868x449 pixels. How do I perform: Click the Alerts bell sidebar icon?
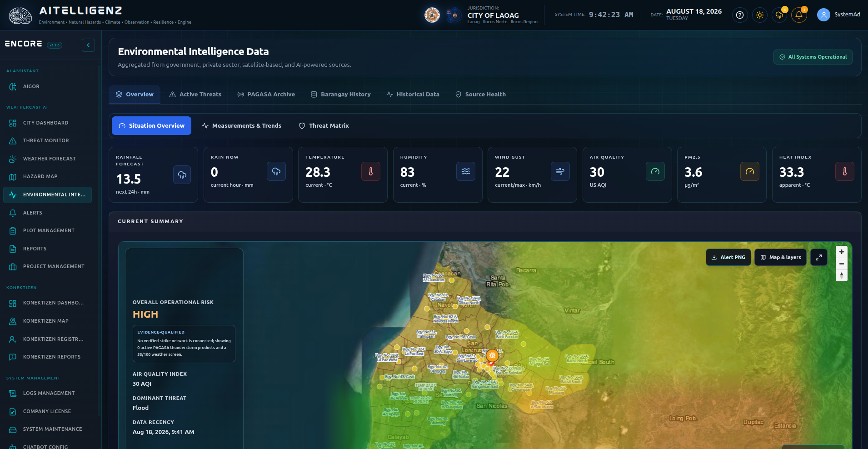[x=13, y=213]
